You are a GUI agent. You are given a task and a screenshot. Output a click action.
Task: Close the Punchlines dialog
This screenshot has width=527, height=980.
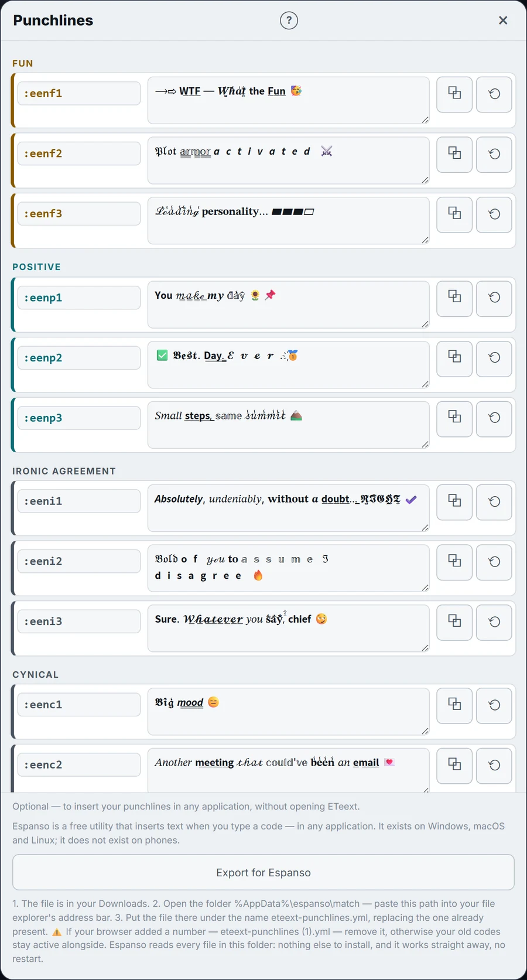pos(503,21)
